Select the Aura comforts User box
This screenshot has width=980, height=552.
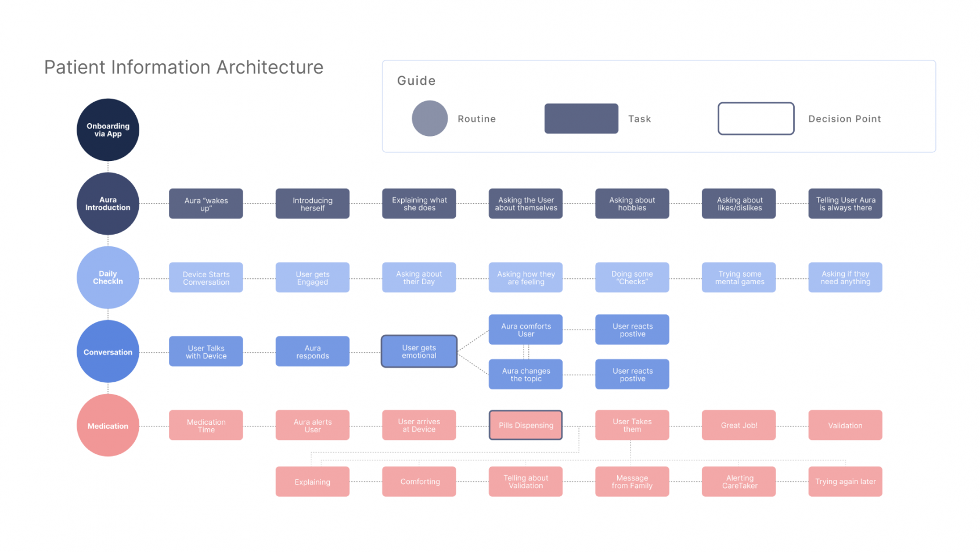point(525,329)
